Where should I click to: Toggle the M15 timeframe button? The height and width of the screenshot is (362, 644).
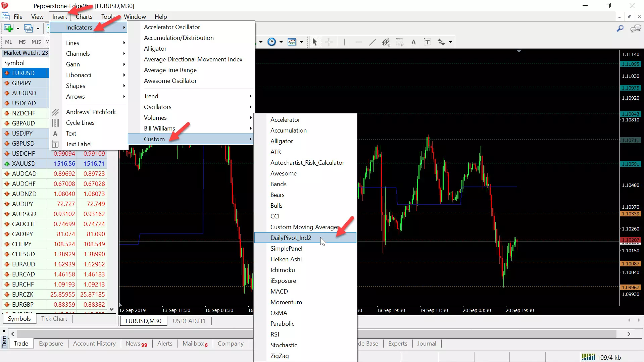click(x=36, y=42)
